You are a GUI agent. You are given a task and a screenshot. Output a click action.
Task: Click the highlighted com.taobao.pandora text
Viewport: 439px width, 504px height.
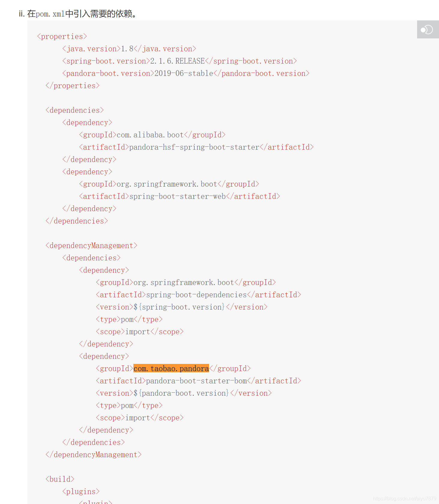(x=171, y=368)
